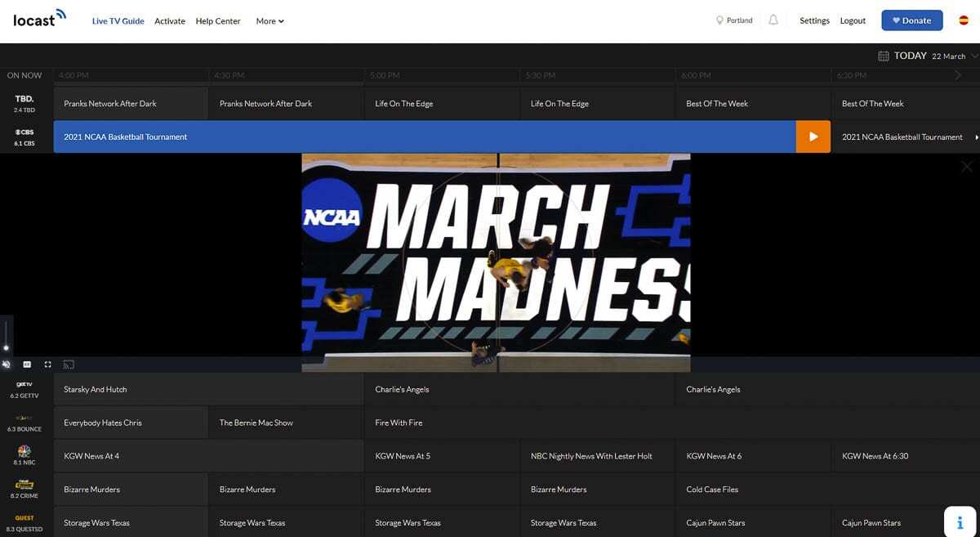This screenshot has width=980, height=537.
Task: Click the locast logo
Action: coord(39,18)
